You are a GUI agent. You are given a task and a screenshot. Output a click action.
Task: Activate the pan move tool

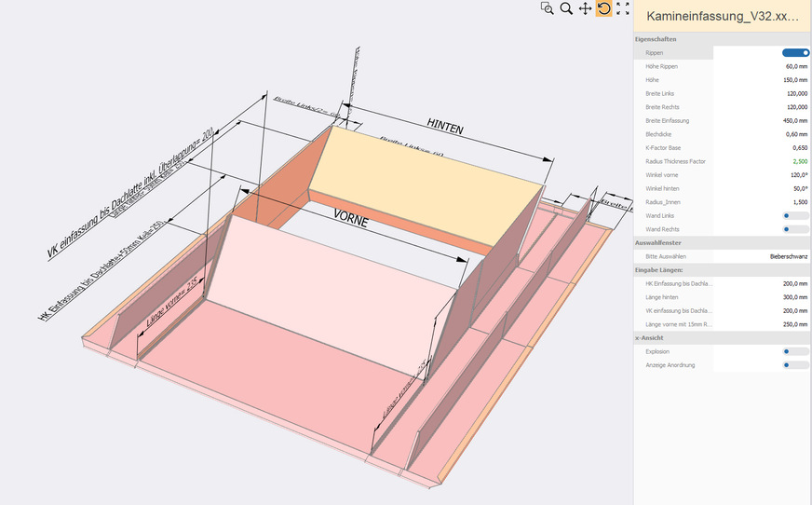585,8
